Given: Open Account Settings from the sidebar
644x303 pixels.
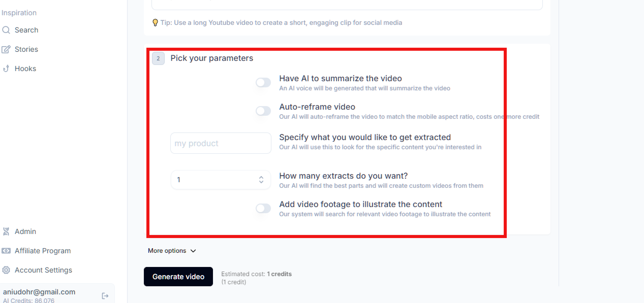Looking at the screenshot, I should click(43, 270).
